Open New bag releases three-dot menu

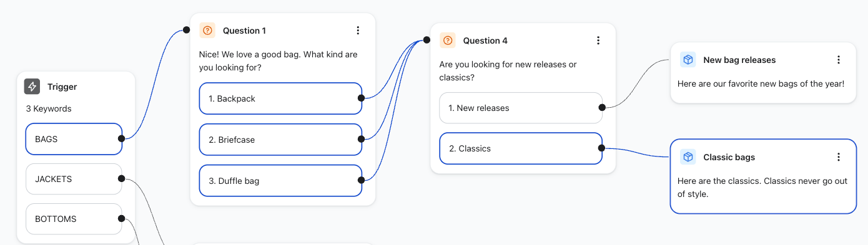click(839, 60)
